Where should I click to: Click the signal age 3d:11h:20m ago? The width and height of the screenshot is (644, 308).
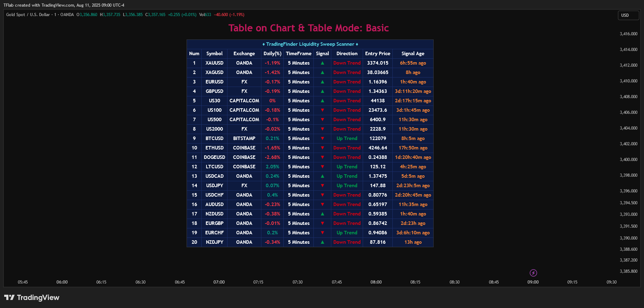click(x=413, y=91)
